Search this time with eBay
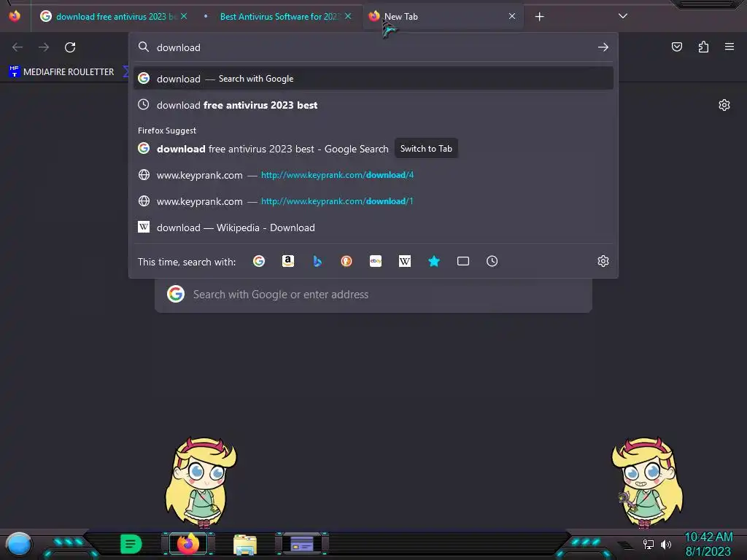This screenshot has height=560, width=747. pyautogui.click(x=376, y=261)
